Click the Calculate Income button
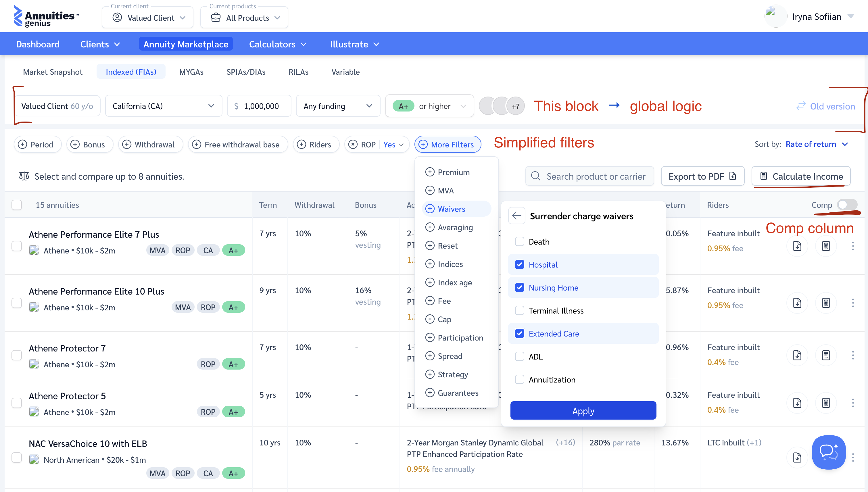The width and height of the screenshot is (868, 492). pyautogui.click(x=801, y=176)
